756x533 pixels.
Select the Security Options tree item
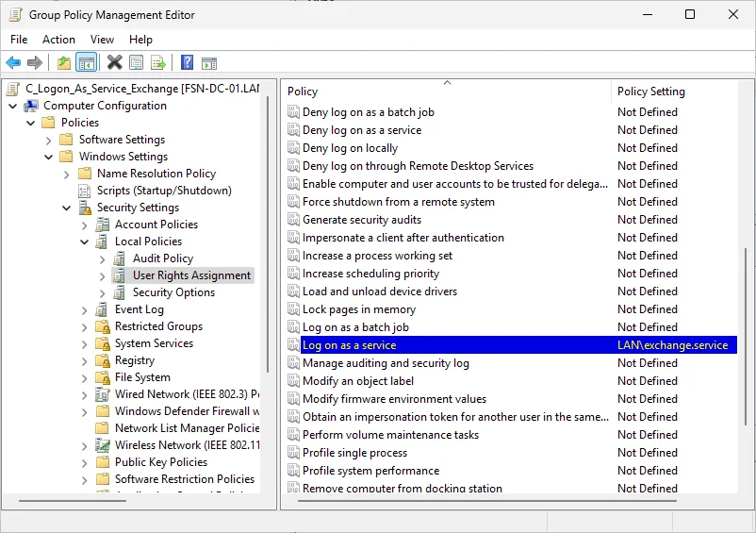pos(173,292)
